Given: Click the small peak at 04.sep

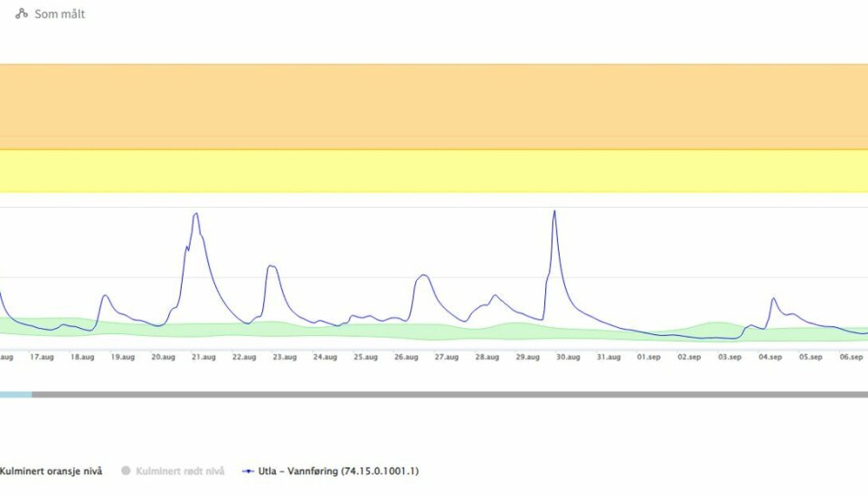Looking at the screenshot, I should 774,298.
